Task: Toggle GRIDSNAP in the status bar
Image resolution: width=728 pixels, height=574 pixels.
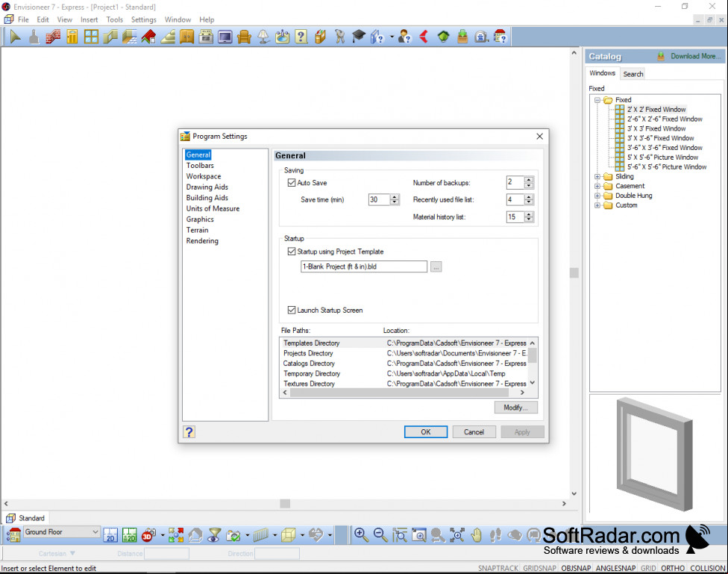Action: click(x=539, y=568)
